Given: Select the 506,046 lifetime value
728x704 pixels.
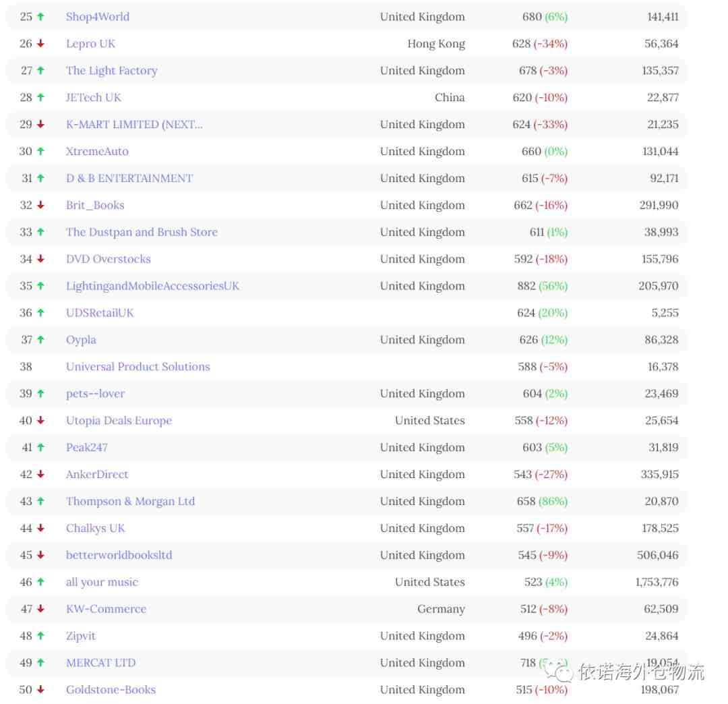Looking at the screenshot, I should [657, 556].
